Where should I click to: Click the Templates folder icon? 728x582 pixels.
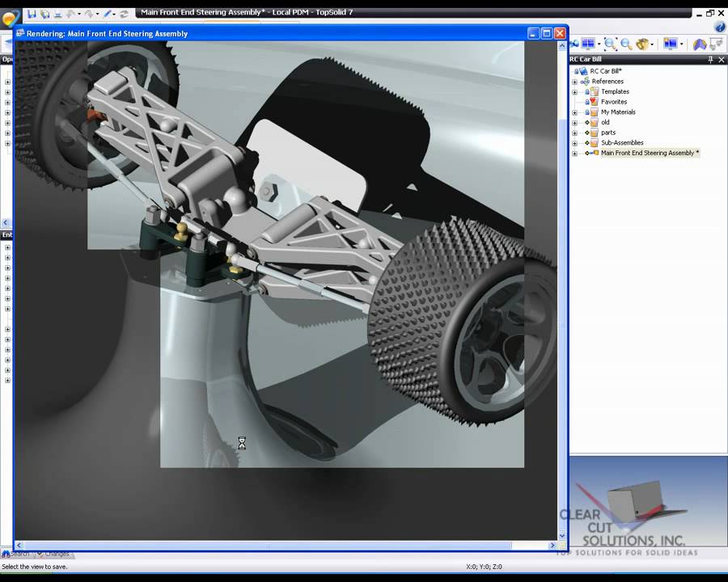(x=594, y=91)
